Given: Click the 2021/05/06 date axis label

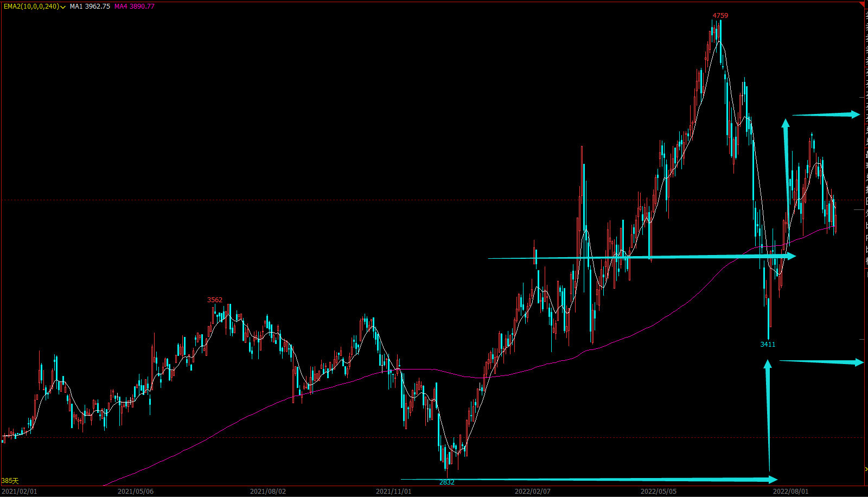Looking at the screenshot, I should click(x=136, y=492).
